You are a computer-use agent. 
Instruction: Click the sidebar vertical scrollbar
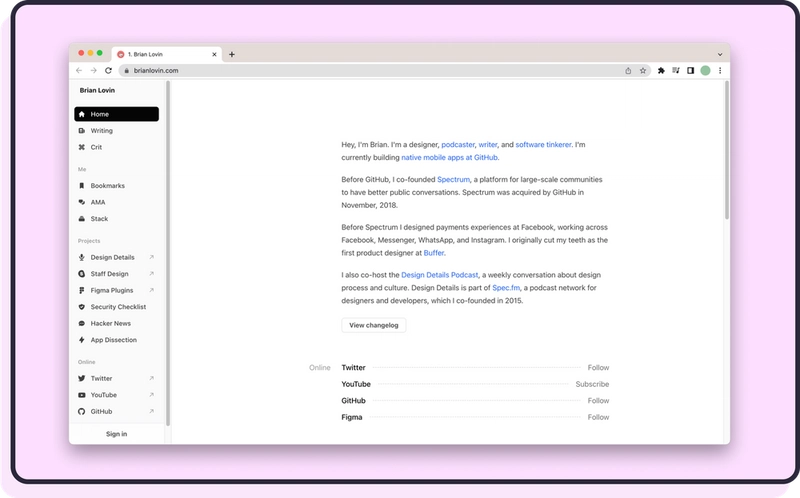168,253
